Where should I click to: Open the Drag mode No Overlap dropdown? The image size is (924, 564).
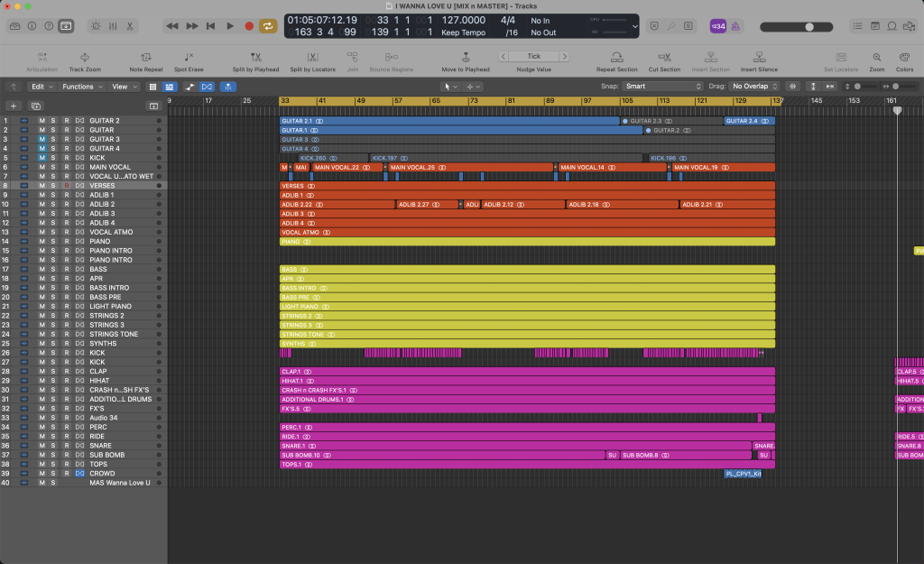pos(756,87)
